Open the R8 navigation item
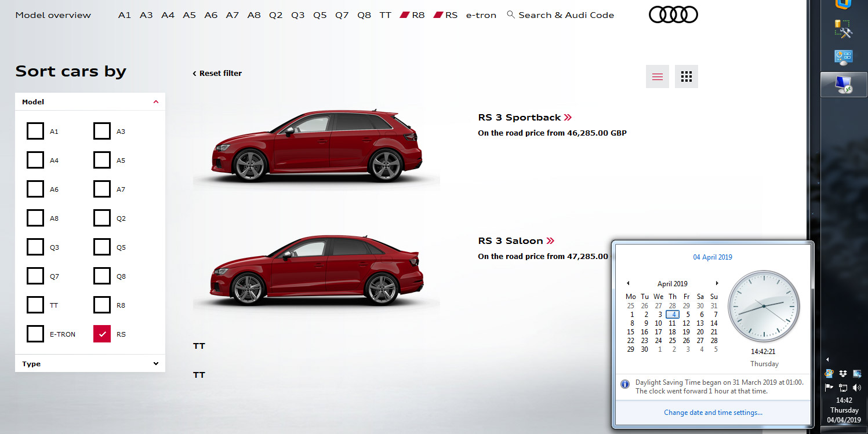Viewport: 868px width, 434px height. point(413,15)
